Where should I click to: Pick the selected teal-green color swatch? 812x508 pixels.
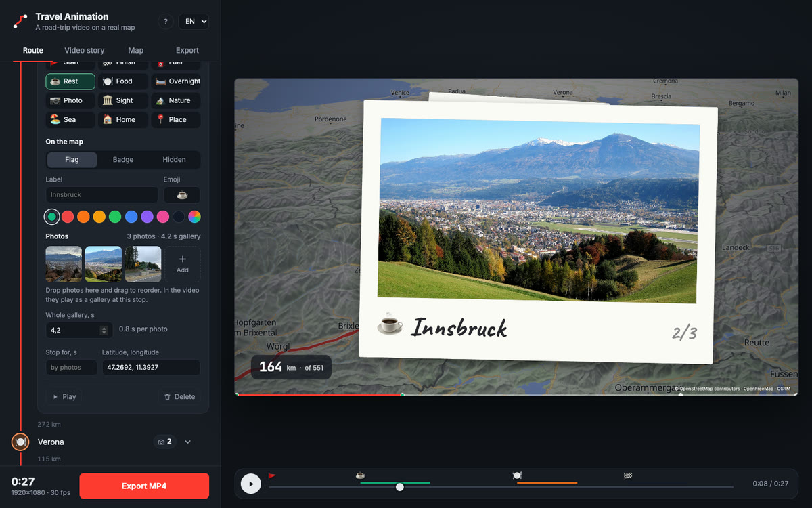click(x=52, y=217)
